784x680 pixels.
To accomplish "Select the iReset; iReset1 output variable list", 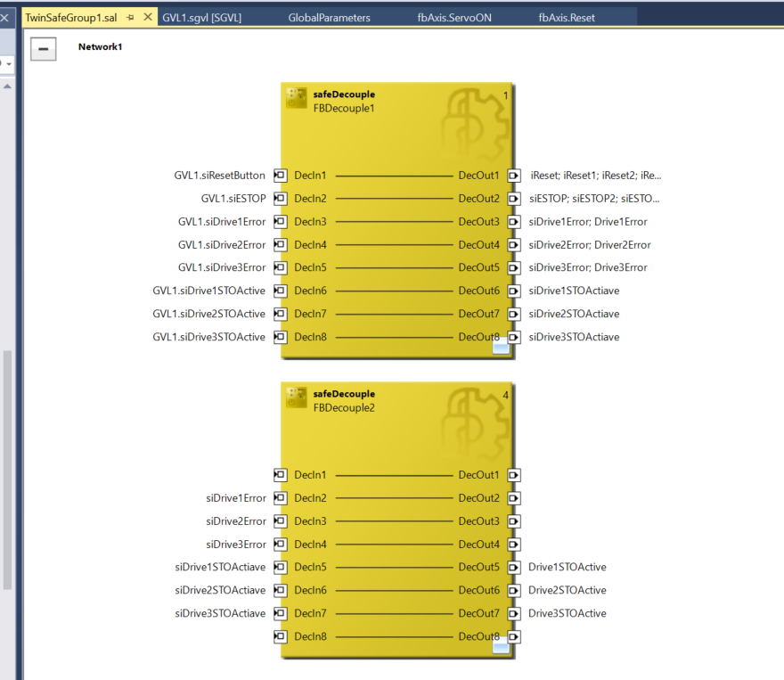I will click(x=595, y=176).
